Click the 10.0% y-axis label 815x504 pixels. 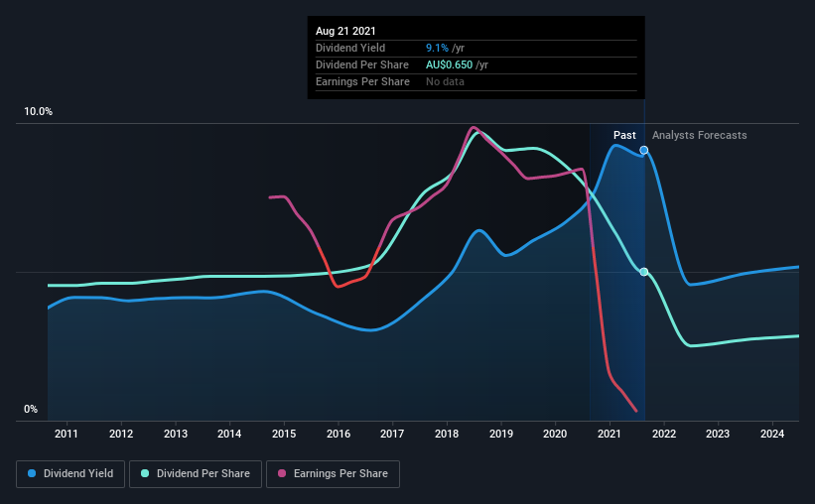tap(38, 112)
